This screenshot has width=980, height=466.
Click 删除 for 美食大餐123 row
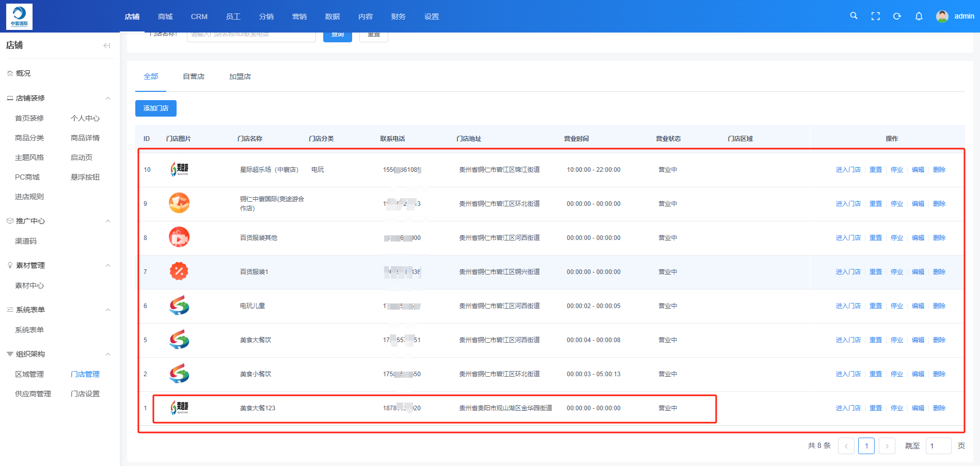coord(939,408)
